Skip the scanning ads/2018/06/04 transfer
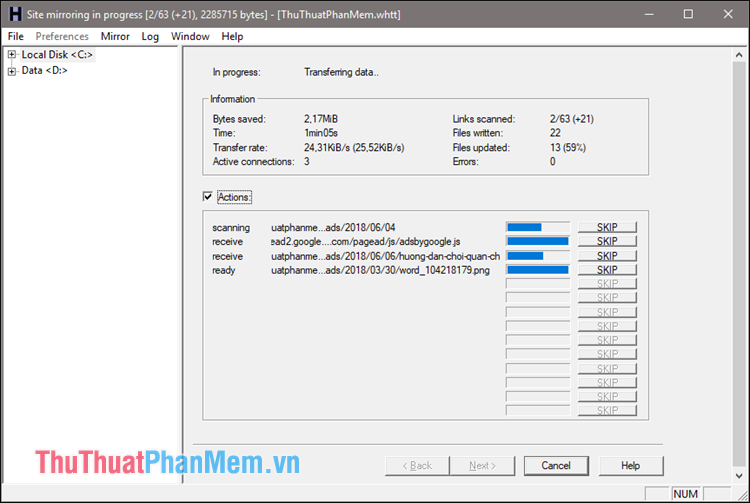This screenshot has height=503, width=750. 607,227
